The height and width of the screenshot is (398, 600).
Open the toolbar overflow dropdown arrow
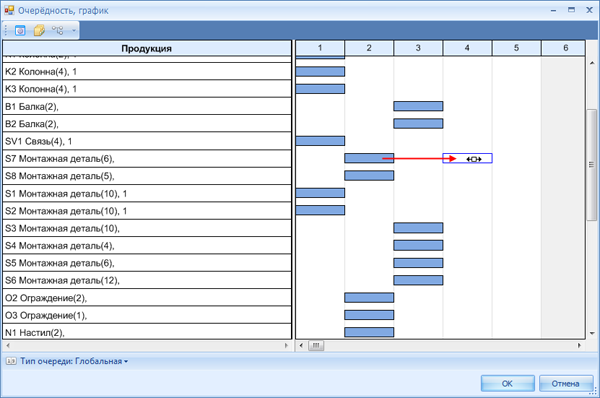click(74, 31)
